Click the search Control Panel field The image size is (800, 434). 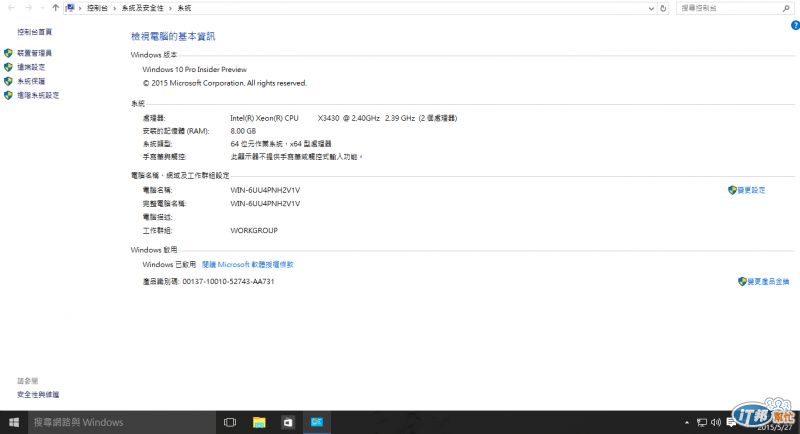[x=730, y=8]
